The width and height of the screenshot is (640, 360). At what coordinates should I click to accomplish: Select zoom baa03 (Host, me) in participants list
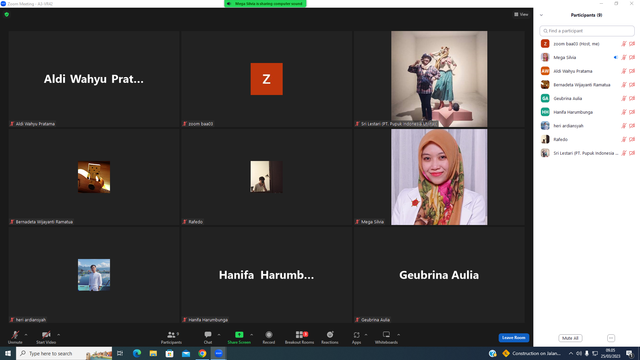(587, 44)
